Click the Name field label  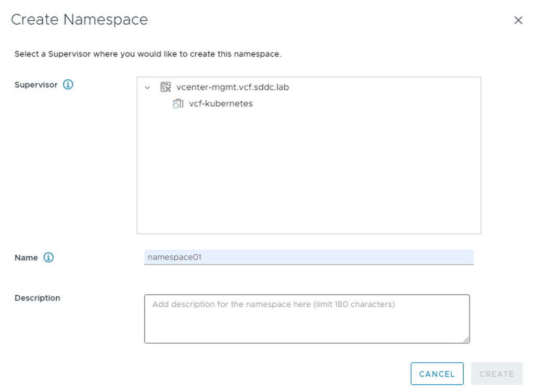26,258
